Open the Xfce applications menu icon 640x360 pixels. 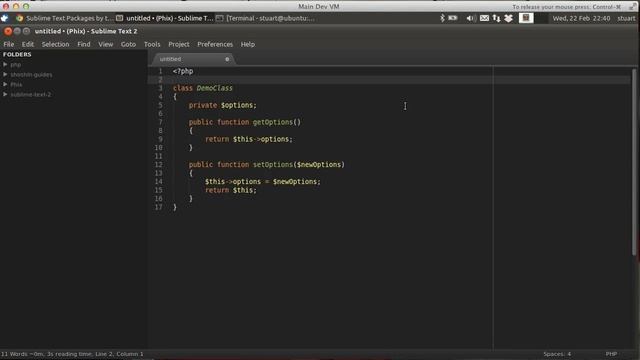click(x=4, y=18)
